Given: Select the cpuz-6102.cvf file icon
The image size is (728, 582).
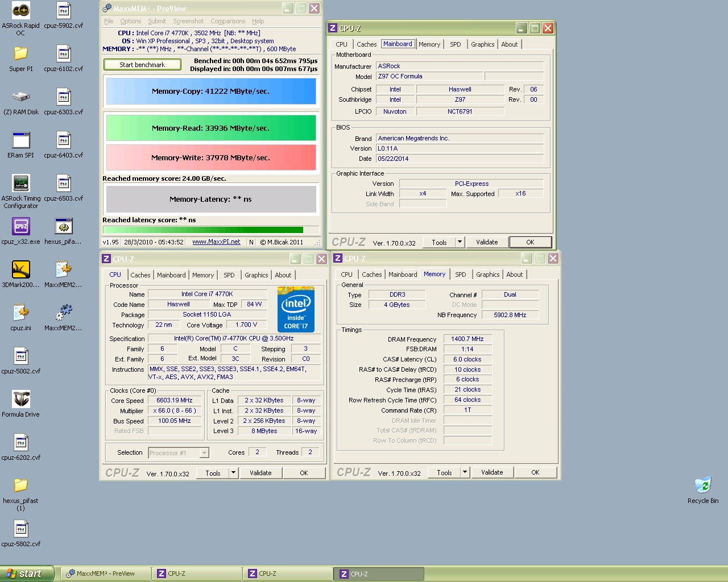Looking at the screenshot, I should pyautogui.click(x=64, y=53).
